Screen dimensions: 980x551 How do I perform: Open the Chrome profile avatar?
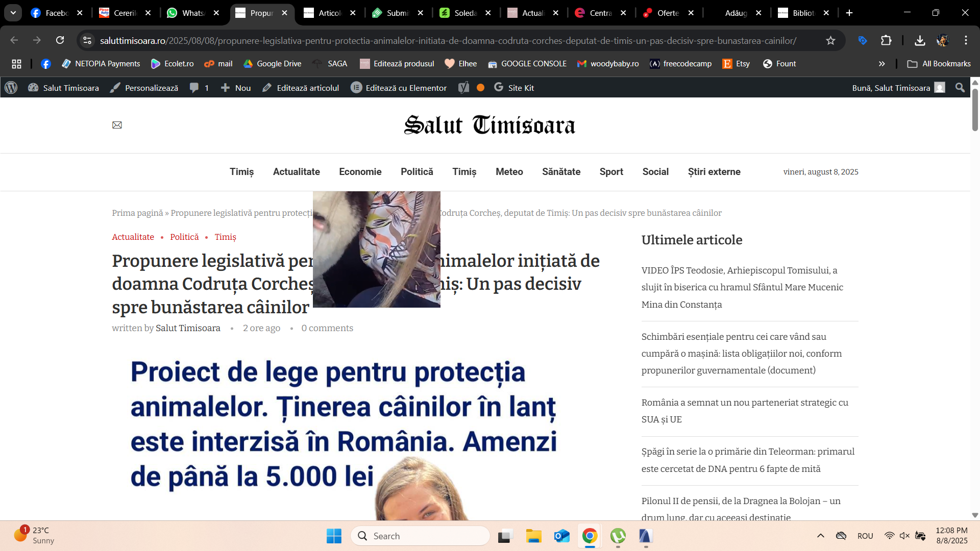943,40
